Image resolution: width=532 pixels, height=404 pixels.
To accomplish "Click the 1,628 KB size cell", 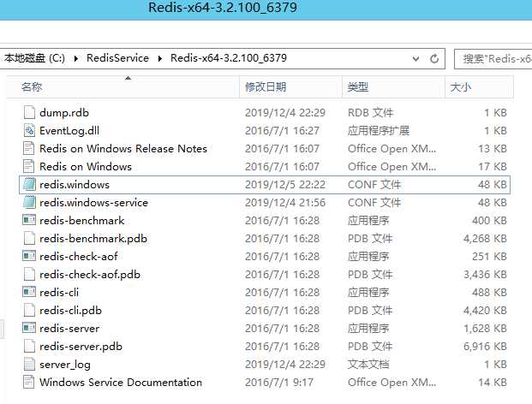I will pos(485,328).
